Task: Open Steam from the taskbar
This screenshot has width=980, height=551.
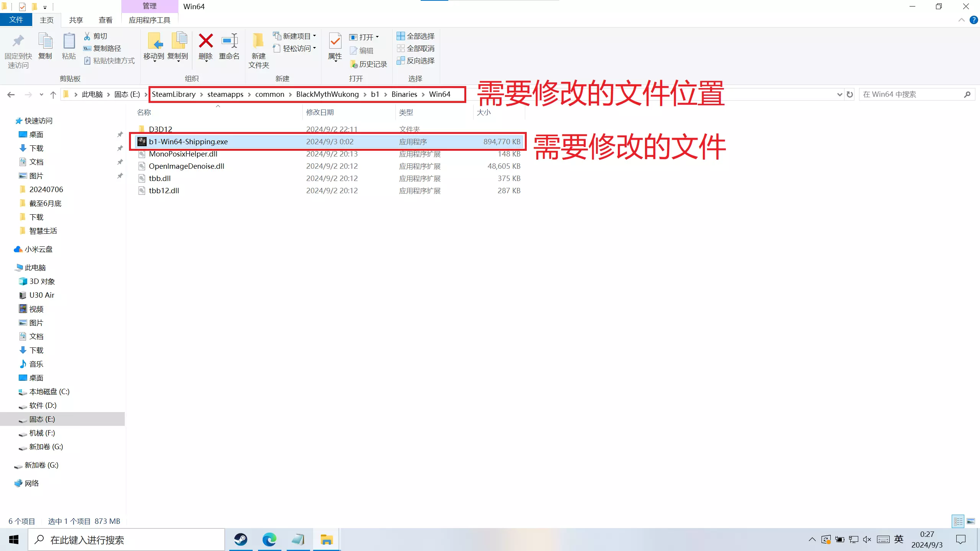Action: pos(241,540)
